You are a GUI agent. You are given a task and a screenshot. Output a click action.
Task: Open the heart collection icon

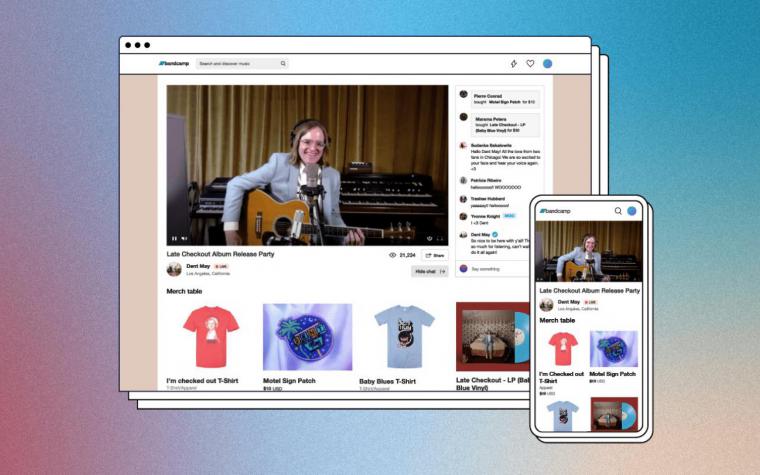click(530, 63)
